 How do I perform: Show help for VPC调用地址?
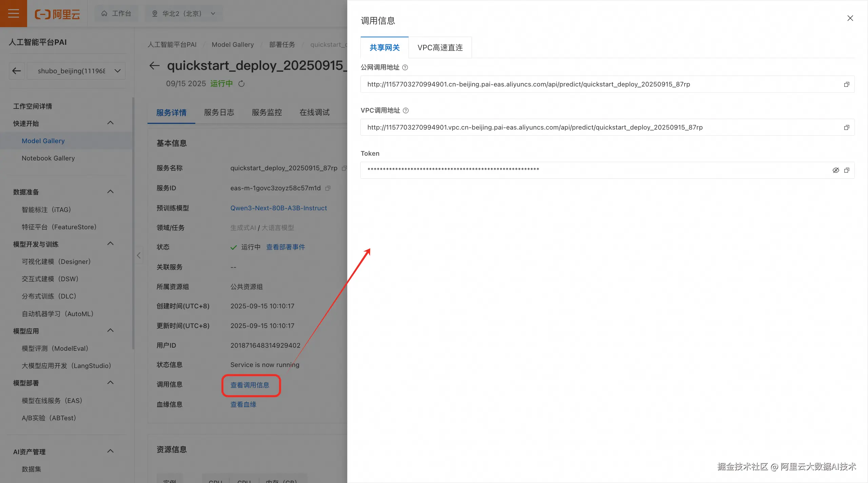tap(406, 111)
